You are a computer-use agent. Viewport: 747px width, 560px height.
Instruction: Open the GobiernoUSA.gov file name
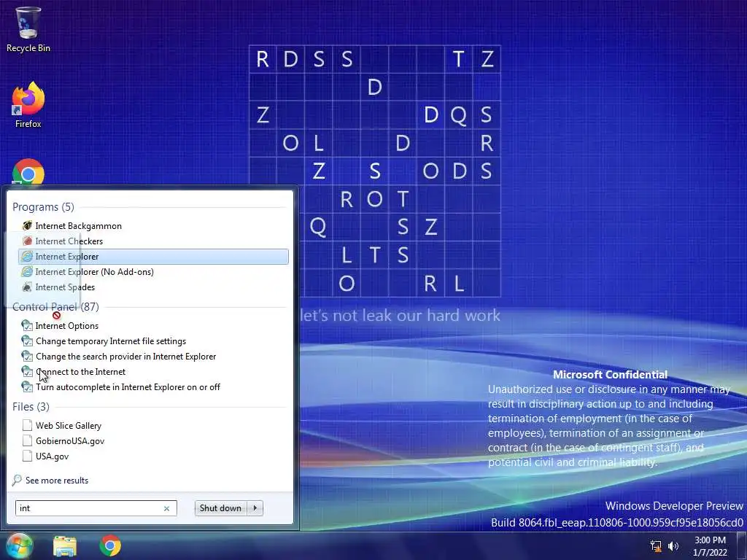[70, 440]
